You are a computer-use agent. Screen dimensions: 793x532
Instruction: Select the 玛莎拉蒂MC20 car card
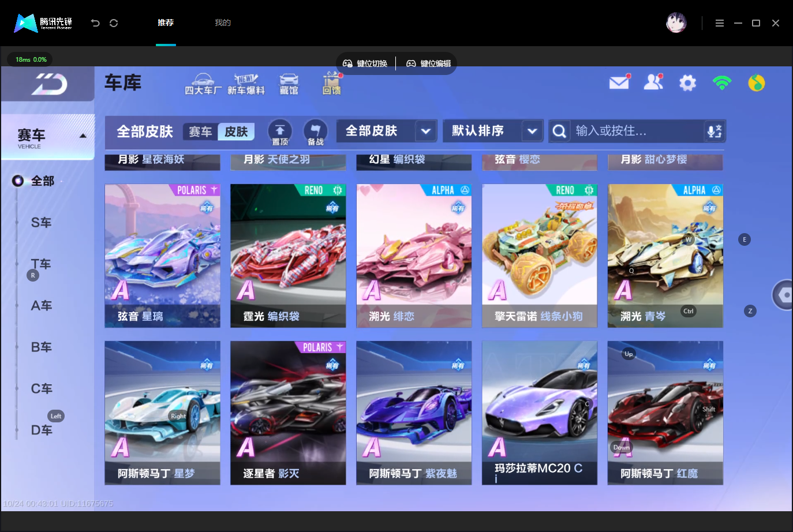pos(540,413)
